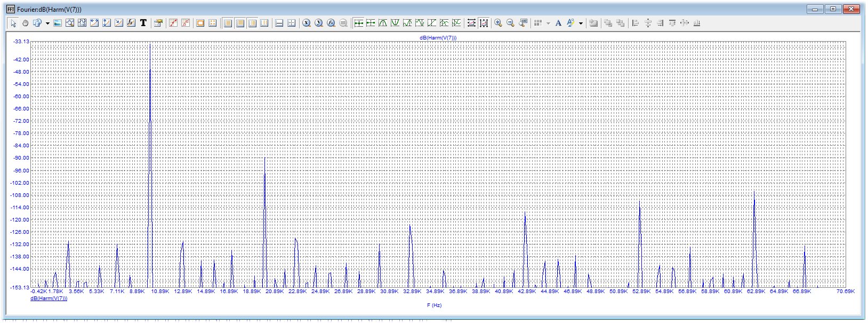Click the Send to Back icon
Viewport: 868px width, 323px height.
[x=620, y=23]
